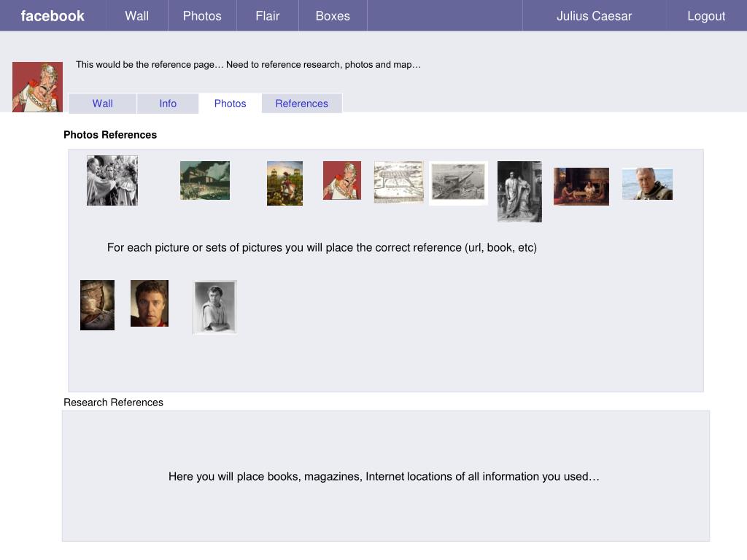Open the dark red interior painting thumbnail
747x560 pixels.
[581, 186]
